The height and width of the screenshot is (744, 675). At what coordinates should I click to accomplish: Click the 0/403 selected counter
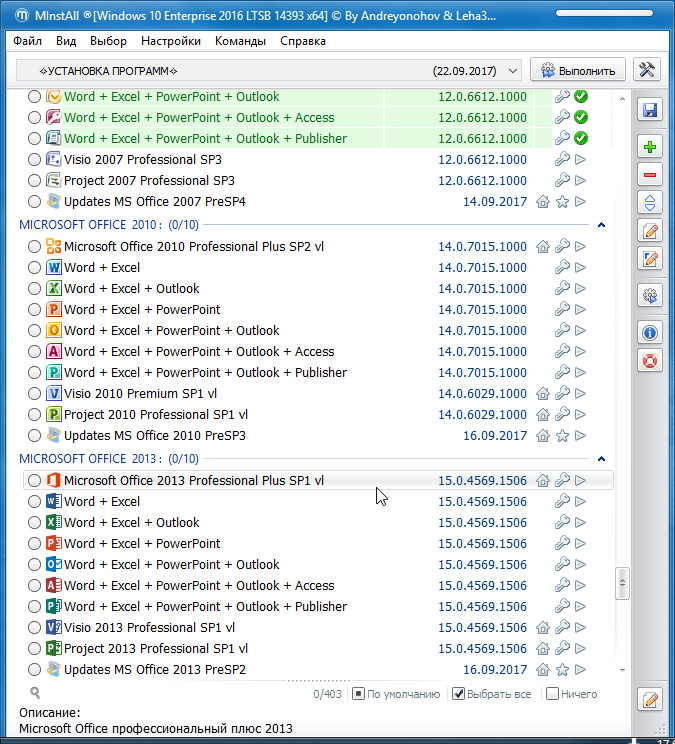click(327, 694)
